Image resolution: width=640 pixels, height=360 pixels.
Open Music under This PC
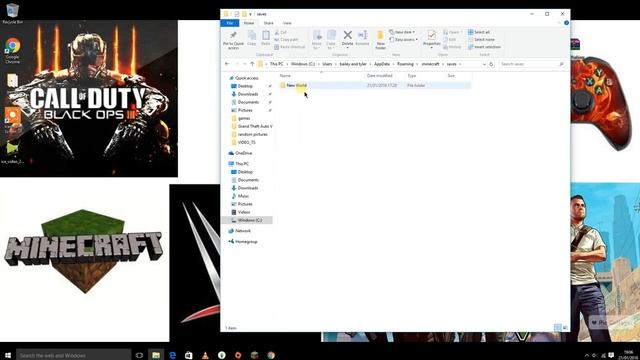pos(243,196)
